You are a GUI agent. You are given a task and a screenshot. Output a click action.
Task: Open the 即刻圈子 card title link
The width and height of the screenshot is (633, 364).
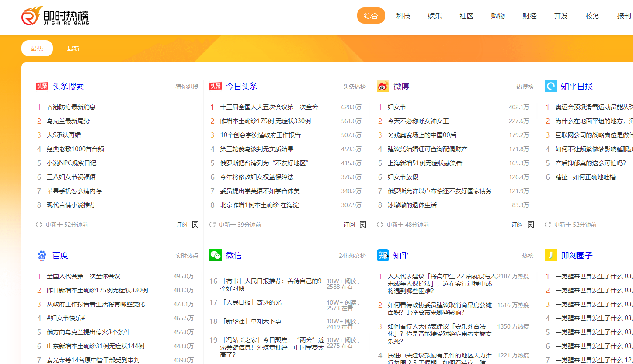pos(577,256)
